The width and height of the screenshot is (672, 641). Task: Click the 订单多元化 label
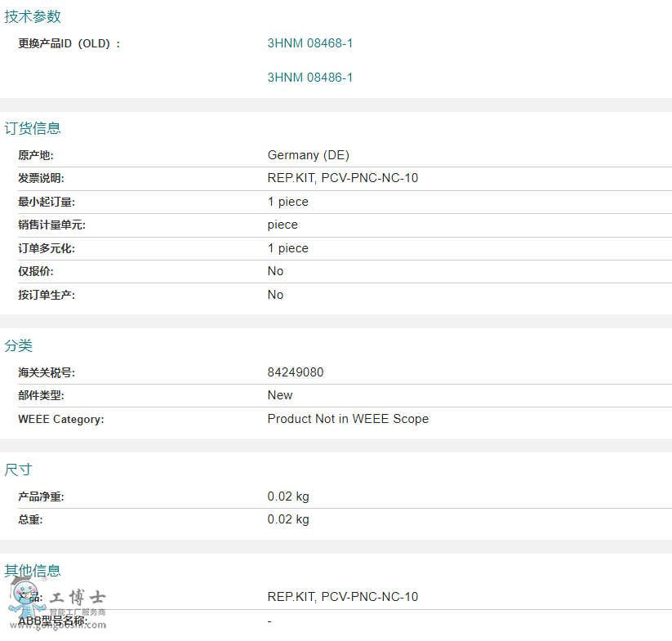point(47,248)
